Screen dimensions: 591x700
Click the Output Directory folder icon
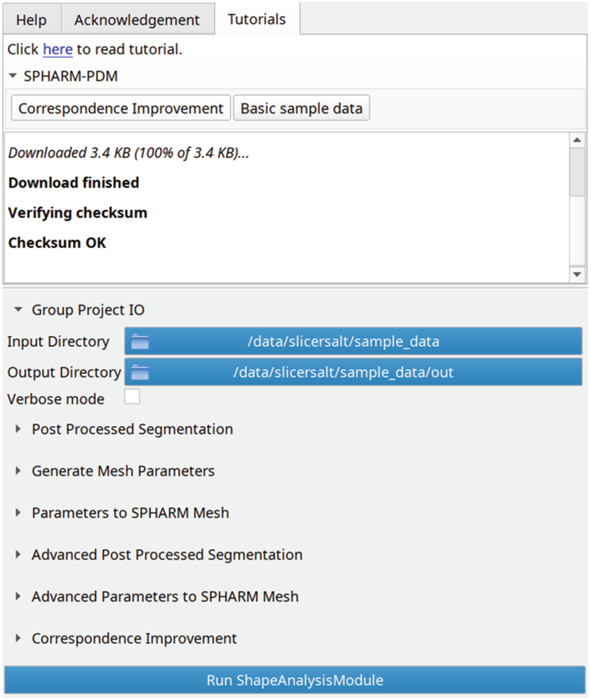point(140,373)
